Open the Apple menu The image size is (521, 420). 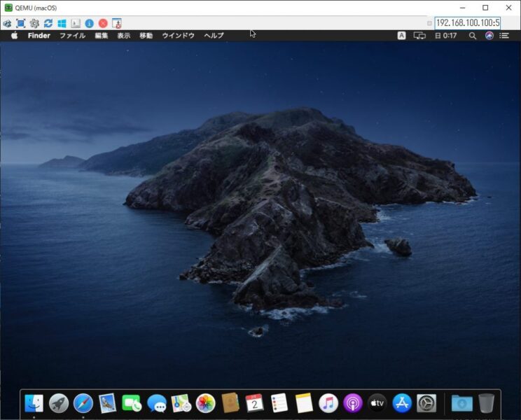click(x=14, y=36)
